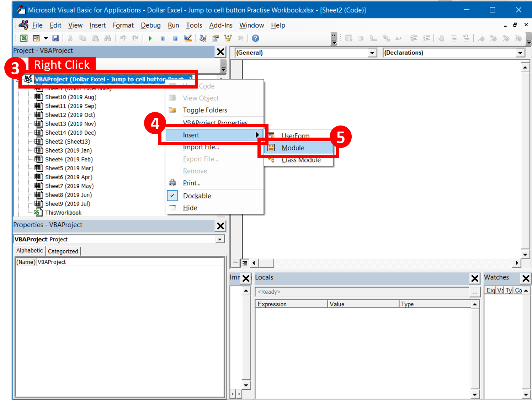Viewport: 532px width, 400px height.
Task: Open the (General) object dropdown
Action: 372,53
